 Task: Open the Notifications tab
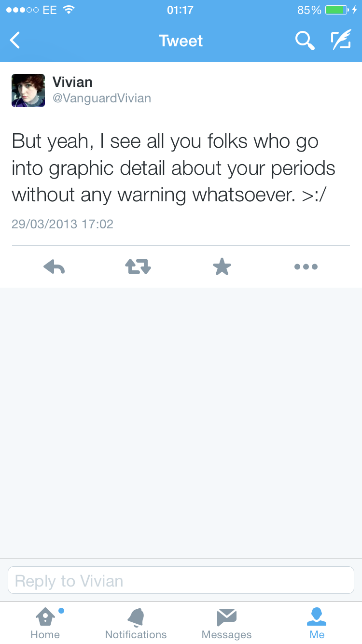(x=136, y=623)
